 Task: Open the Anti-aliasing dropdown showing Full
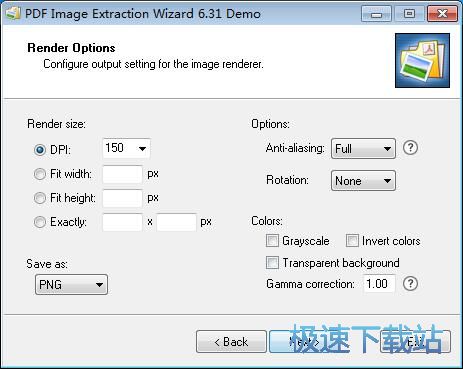point(363,148)
